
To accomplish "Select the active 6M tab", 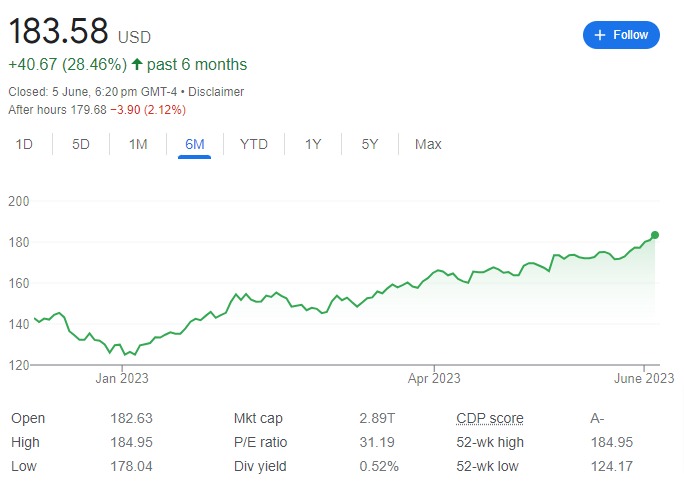I will (x=195, y=144).
